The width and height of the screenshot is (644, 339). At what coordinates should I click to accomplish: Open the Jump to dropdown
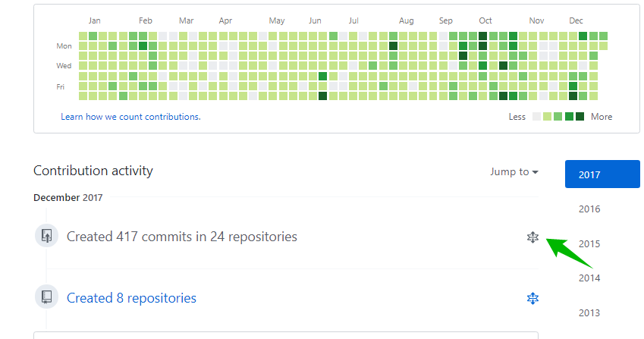click(x=514, y=171)
